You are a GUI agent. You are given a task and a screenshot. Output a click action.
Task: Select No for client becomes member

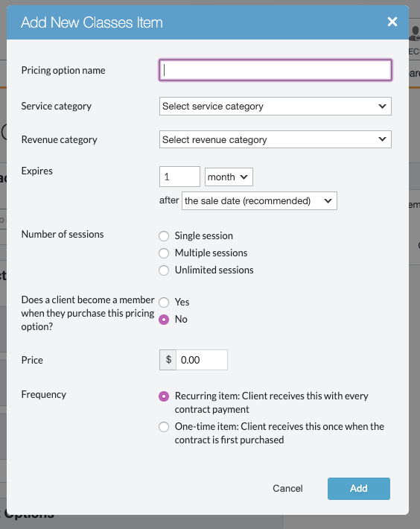click(164, 320)
